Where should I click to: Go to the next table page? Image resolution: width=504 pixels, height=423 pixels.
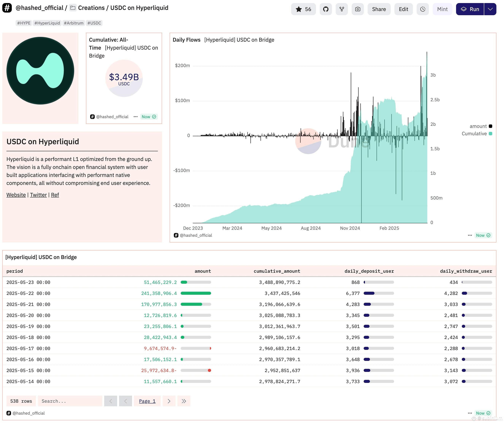[169, 401]
